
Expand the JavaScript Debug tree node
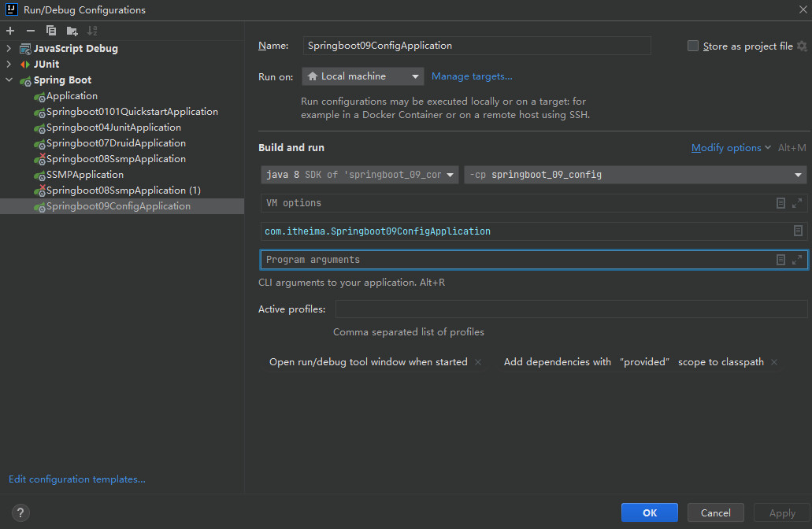point(9,49)
